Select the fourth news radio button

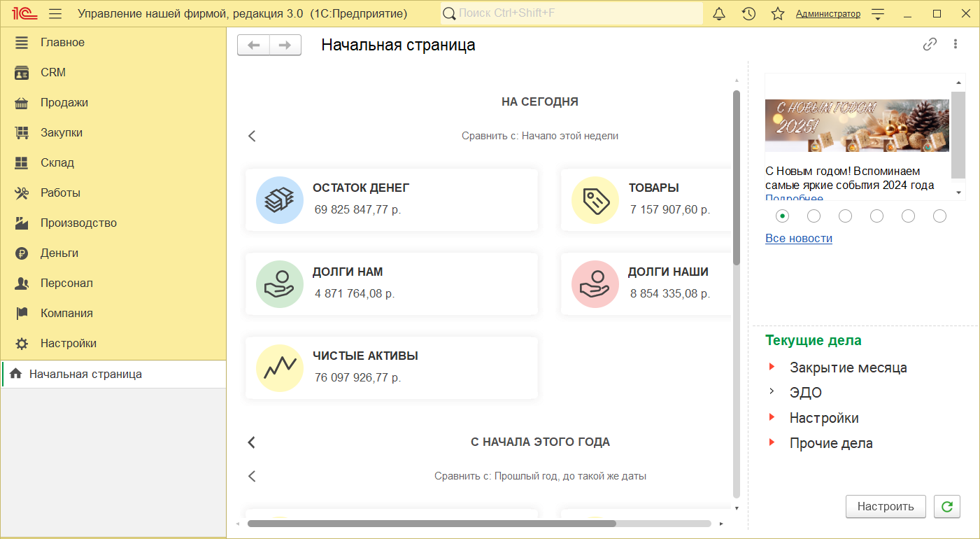click(876, 216)
